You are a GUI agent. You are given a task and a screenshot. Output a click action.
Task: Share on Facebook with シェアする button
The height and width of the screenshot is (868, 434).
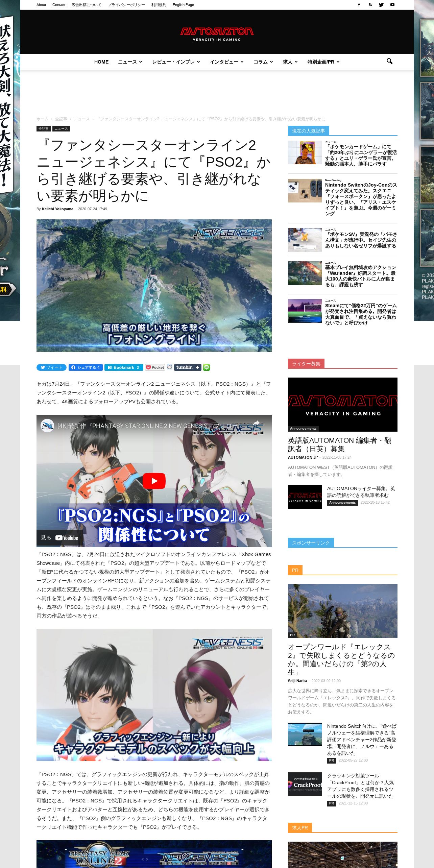(x=86, y=367)
